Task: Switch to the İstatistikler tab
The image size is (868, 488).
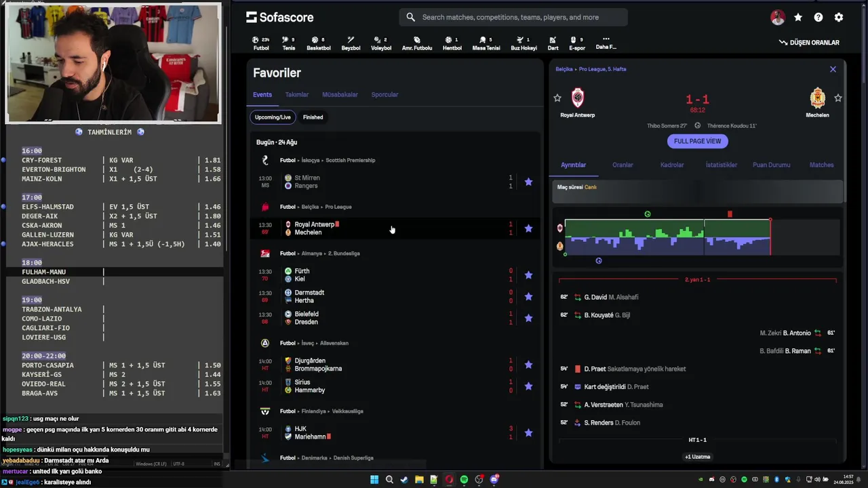Action: click(721, 165)
